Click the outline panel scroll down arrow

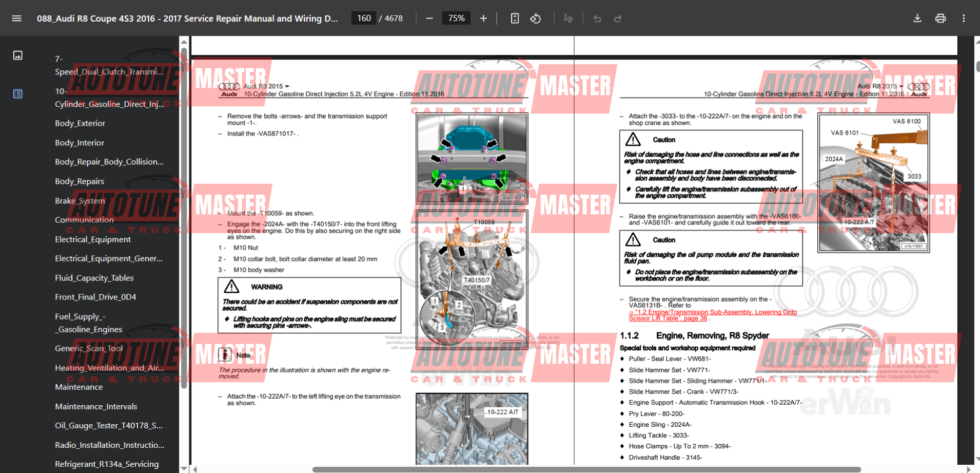tap(184, 468)
